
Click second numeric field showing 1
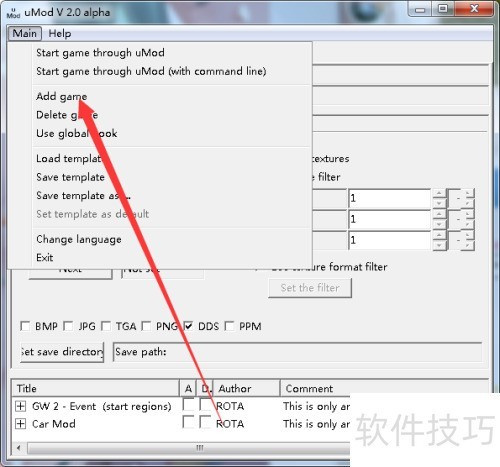click(x=390, y=219)
